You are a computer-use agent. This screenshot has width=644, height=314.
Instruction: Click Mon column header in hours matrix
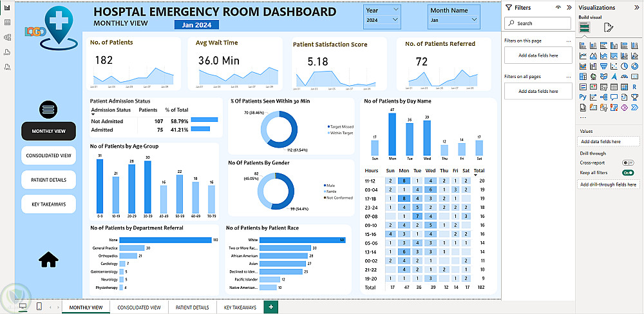point(404,171)
